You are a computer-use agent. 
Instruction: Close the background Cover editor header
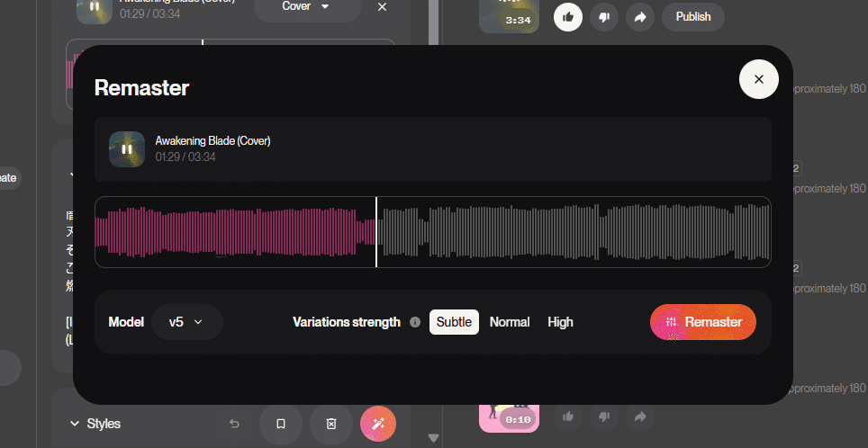coord(382,7)
